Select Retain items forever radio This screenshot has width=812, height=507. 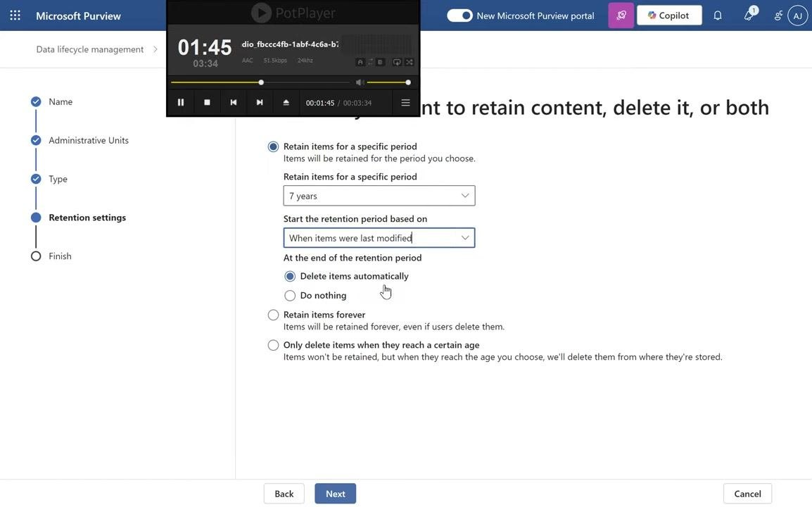(x=273, y=315)
